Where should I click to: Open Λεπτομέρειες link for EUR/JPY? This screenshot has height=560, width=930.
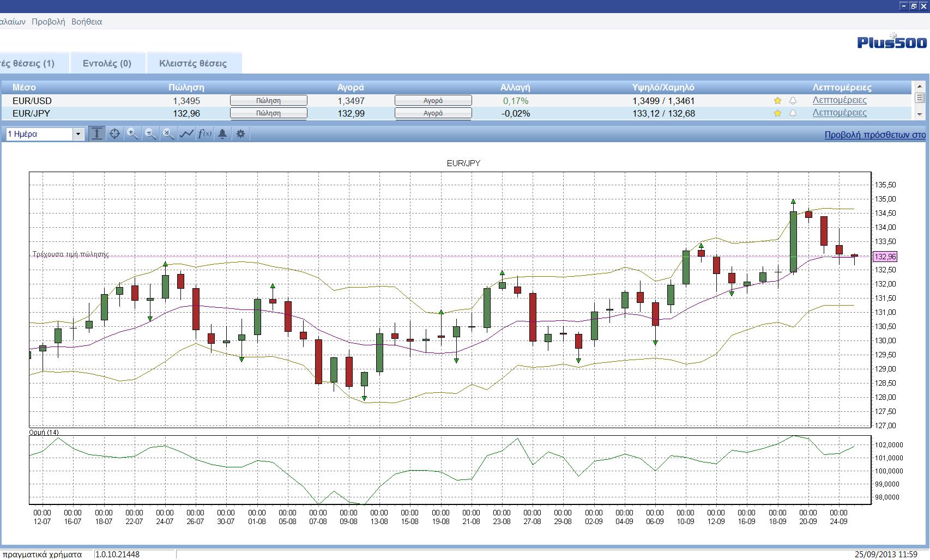[x=840, y=113]
